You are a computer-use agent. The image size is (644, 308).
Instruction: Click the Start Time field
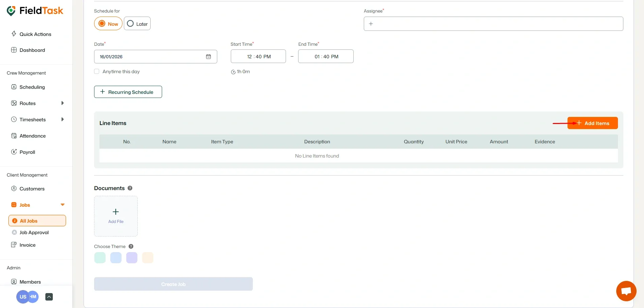click(x=258, y=56)
